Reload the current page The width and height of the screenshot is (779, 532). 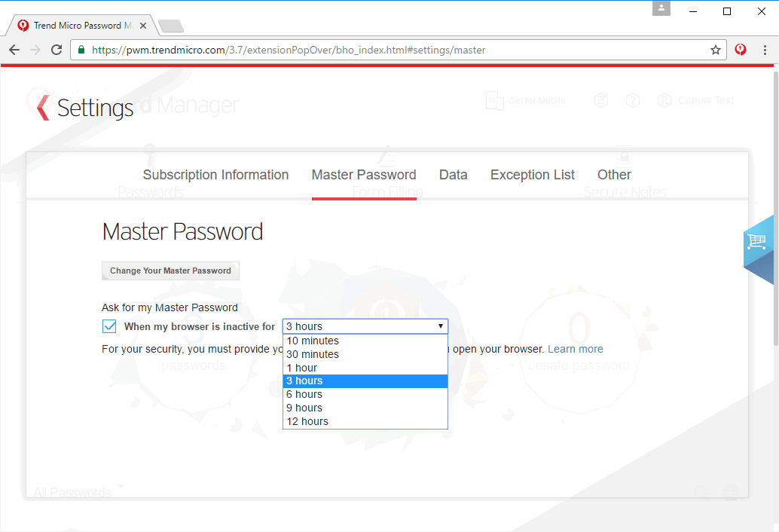click(57, 50)
